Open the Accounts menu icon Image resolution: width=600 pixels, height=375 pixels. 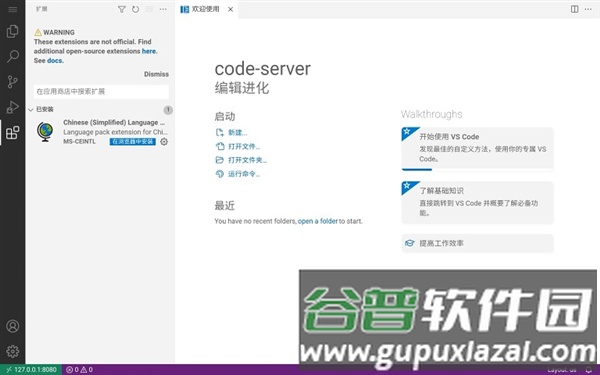[13, 326]
